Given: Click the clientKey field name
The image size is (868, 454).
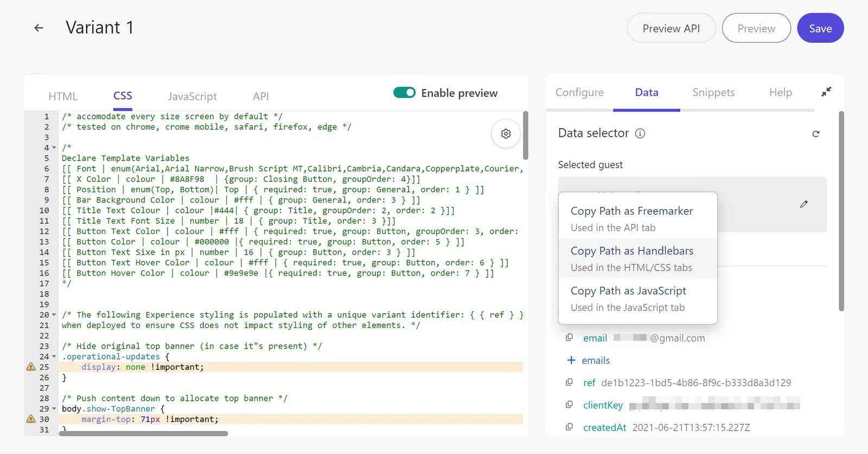Looking at the screenshot, I should point(603,405).
